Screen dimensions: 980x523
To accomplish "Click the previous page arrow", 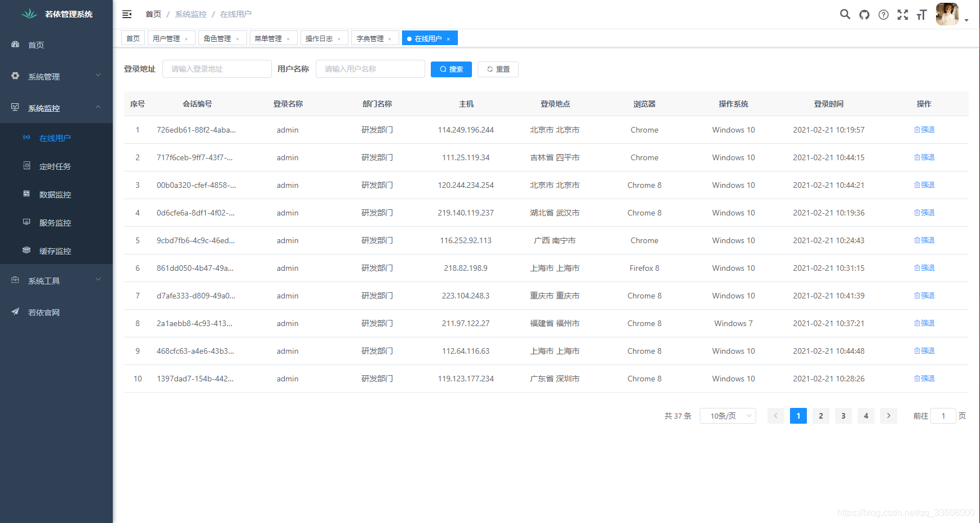I will coord(776,416).
